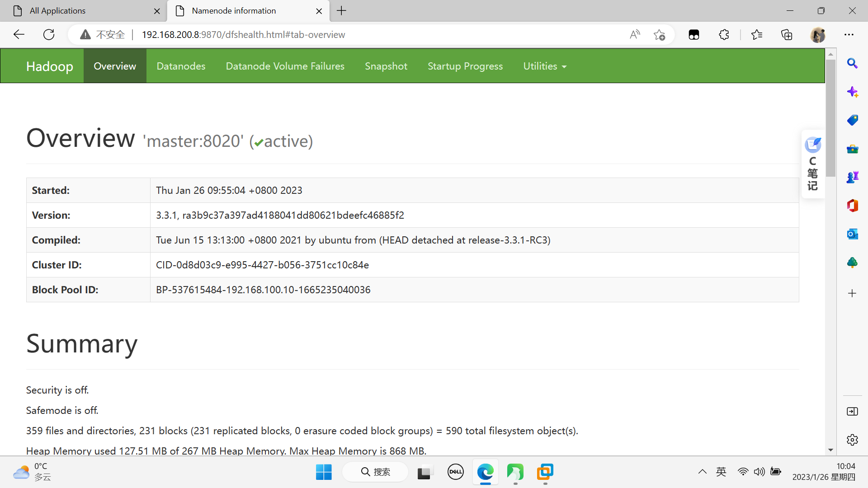868x488 pixels.
Task: Open the Outlook icon in sidebar
Action: pyautogui.click(x=852, y=234)
